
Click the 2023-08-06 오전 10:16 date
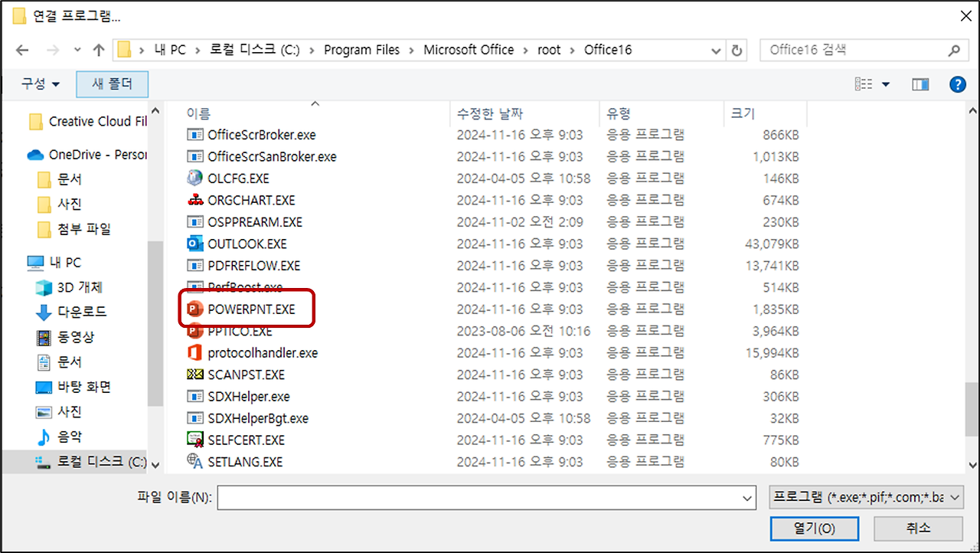524,331
